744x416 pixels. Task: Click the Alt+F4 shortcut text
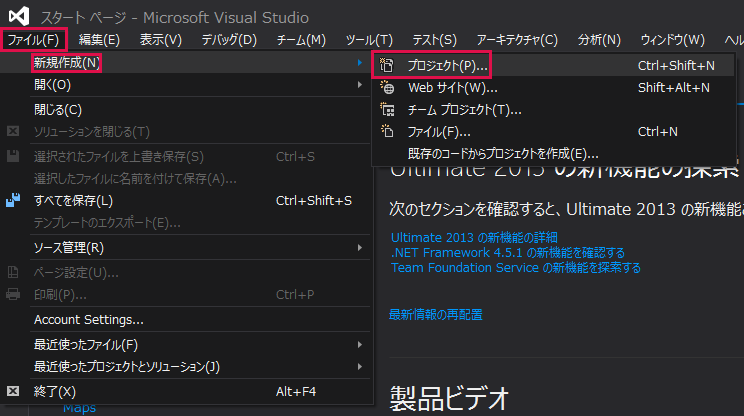(x=296, y=391)
